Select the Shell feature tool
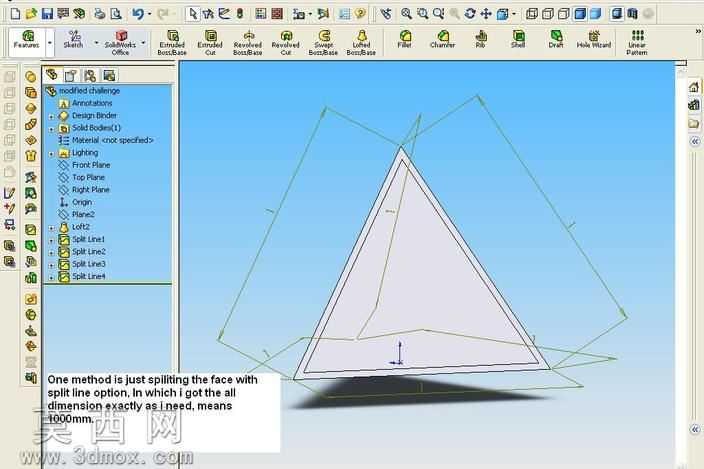The image size is (704, 469). (x=518, y=39)
